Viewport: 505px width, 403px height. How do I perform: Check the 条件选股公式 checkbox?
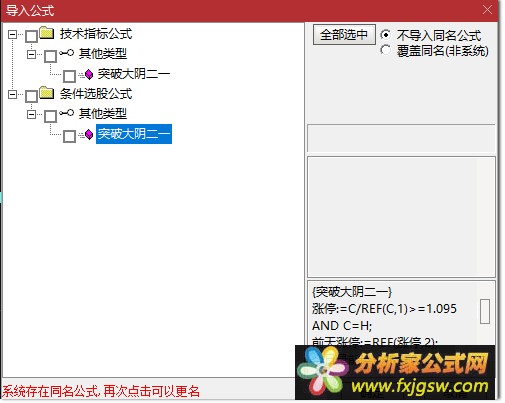(x=31, y=96)
